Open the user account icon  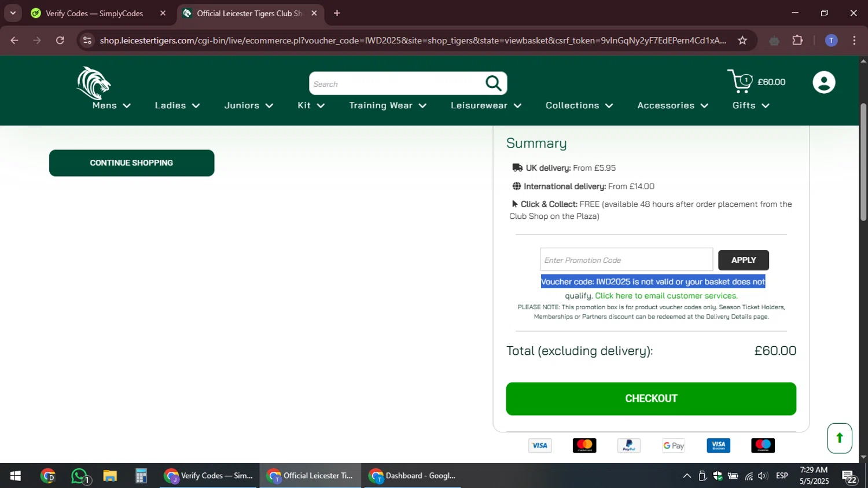[823, 82]
